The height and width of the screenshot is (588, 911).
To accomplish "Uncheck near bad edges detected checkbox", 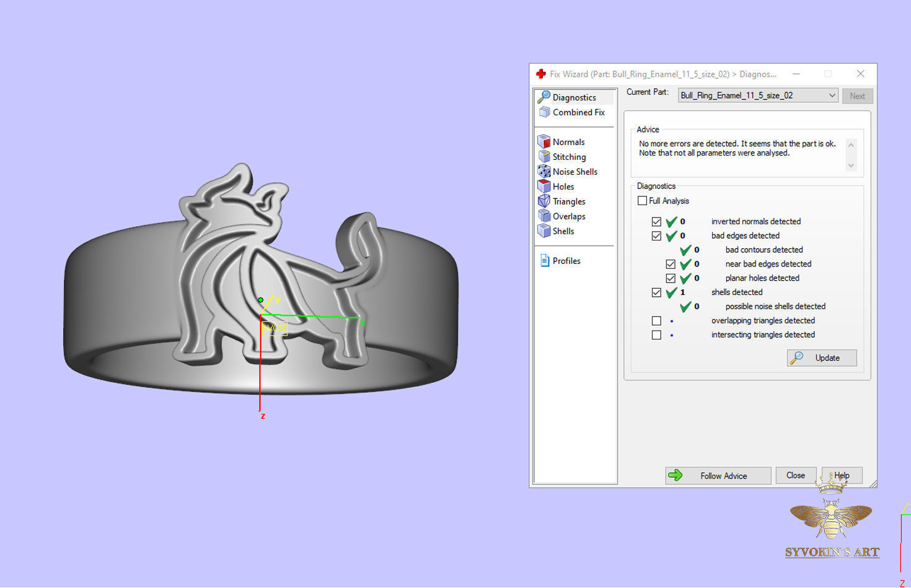I will [671, 264].
